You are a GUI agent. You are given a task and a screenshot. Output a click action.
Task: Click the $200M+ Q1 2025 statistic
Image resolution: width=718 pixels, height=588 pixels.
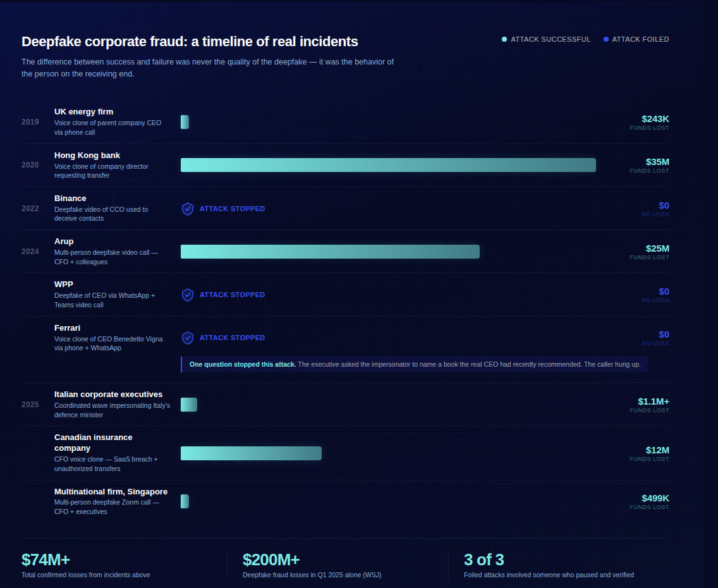pos(271,560)
